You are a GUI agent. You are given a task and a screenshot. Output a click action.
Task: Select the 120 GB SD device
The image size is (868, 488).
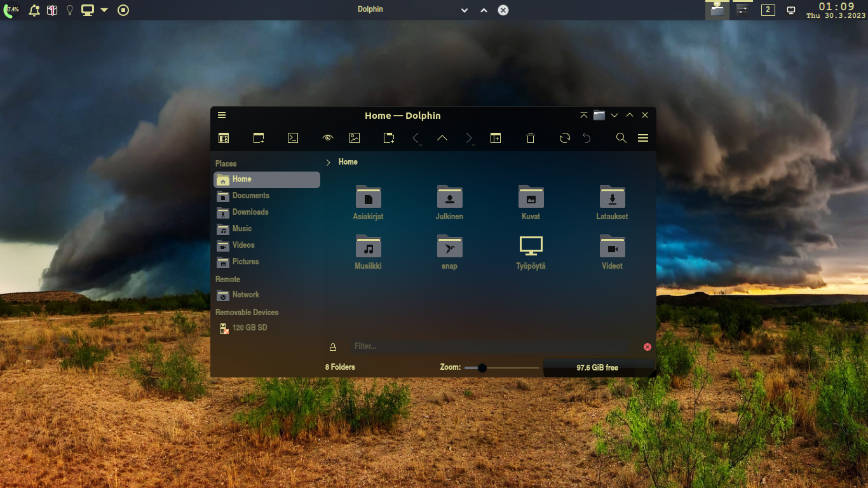[267, 328]
